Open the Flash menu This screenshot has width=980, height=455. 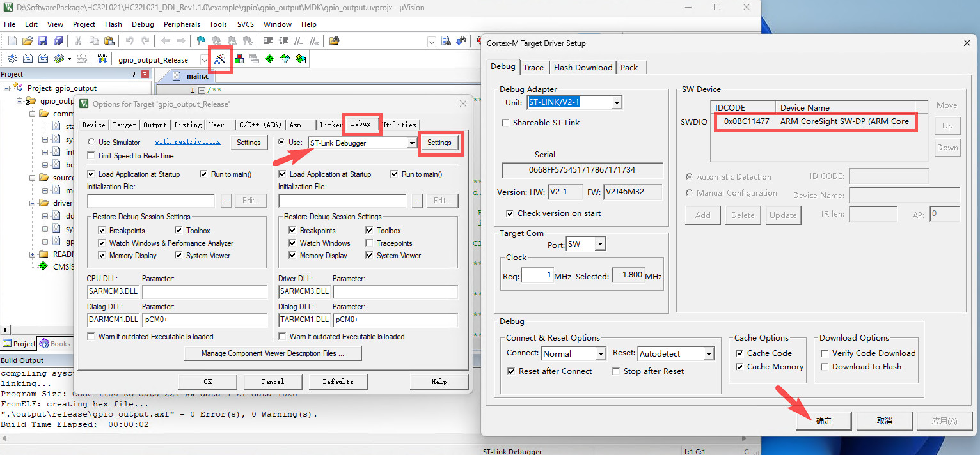(x=113, y=24)
